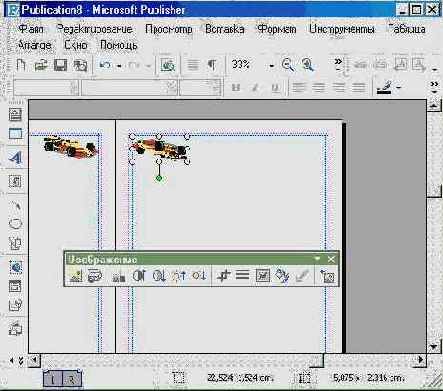The height and width of the screenshot is (391, 443).
Task: Click the line color swatch button
Action: coord(385,88)
